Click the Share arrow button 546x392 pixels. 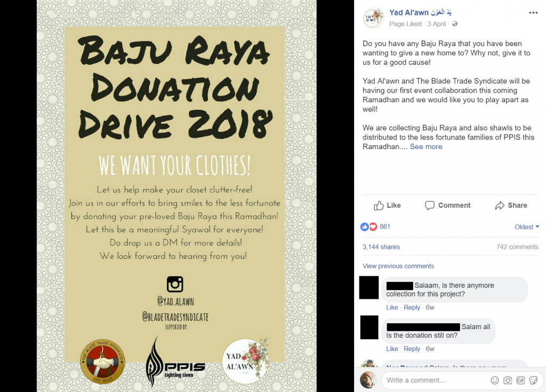point(511,206)
